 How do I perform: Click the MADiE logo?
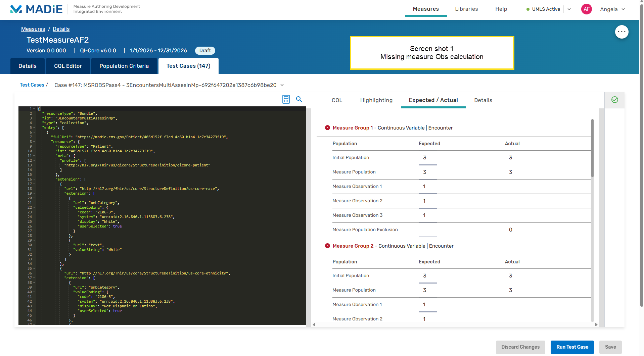(x=36, y=9)
